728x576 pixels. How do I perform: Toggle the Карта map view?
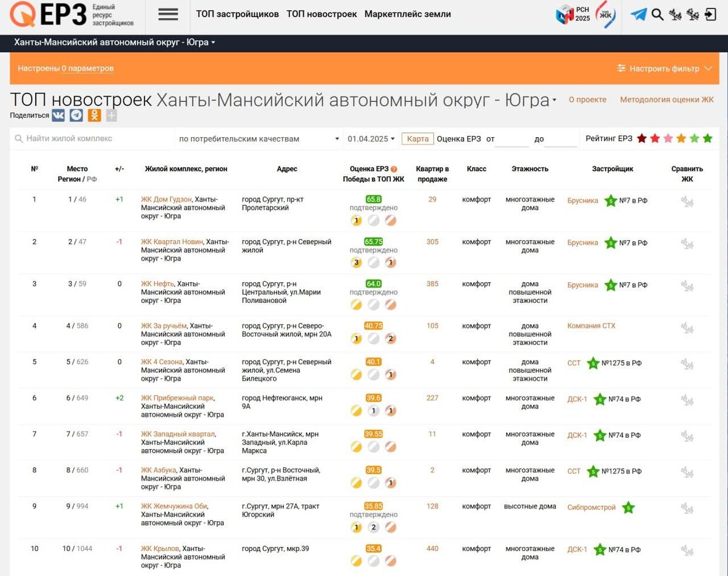click(x=417, y=139)
